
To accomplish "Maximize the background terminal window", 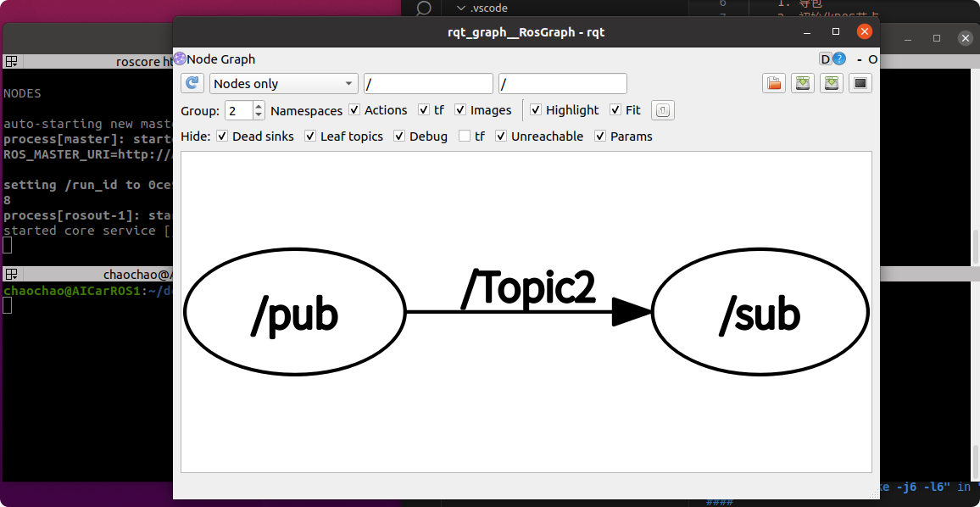I will (x=936, y=38).
